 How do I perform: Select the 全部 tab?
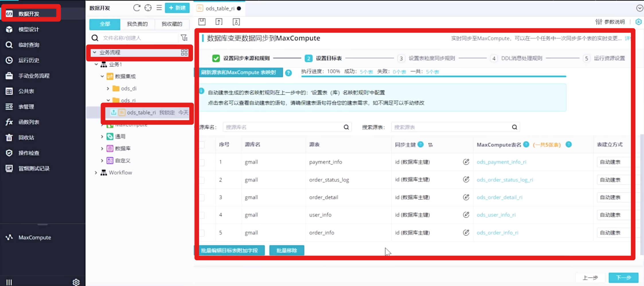pyautogui.click(x=105, y=24)
